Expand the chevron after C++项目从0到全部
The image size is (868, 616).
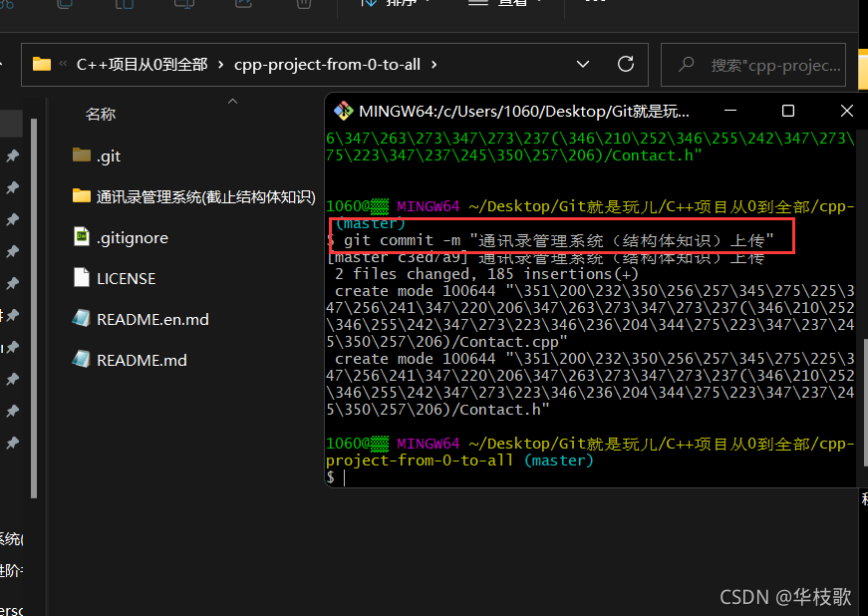[x=221, y=65]
